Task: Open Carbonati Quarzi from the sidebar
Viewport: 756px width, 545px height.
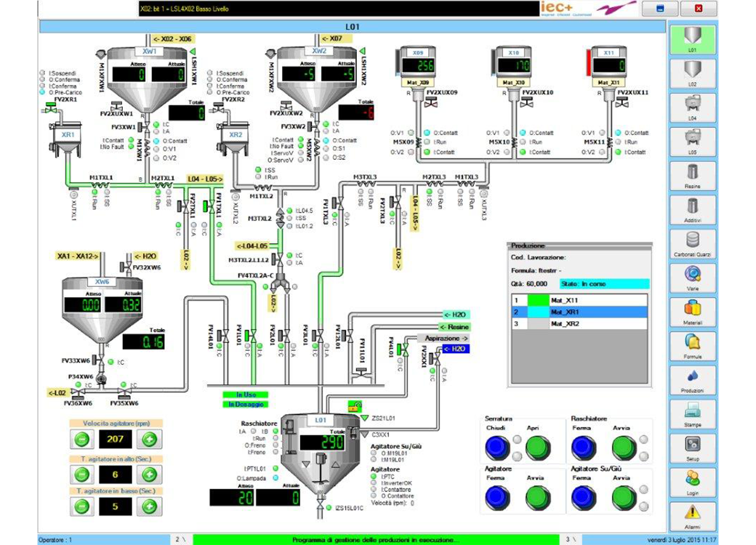Action: 692,243
